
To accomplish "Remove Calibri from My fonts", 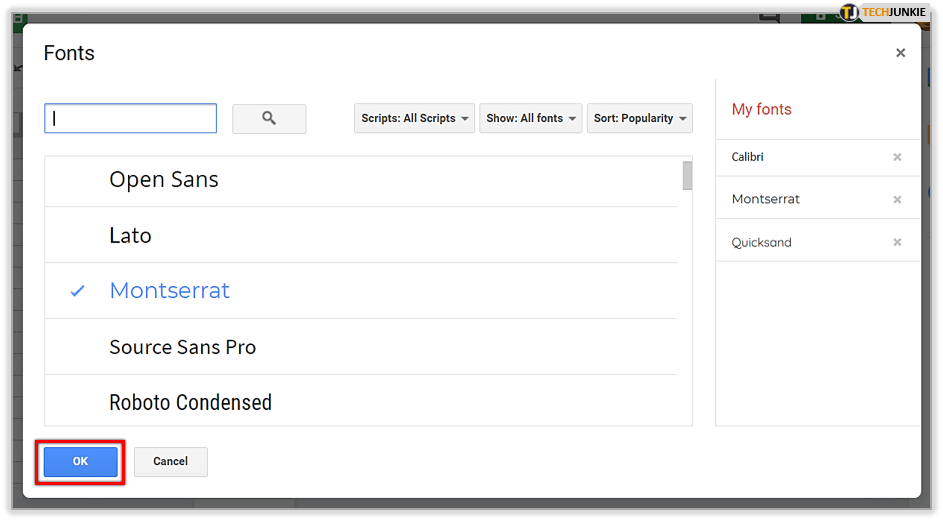I will click(x=897, y=157).
